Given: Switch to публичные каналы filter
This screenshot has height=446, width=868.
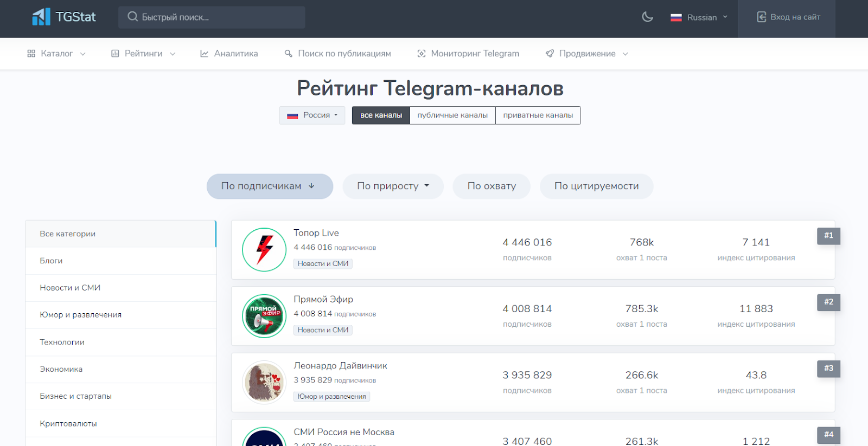Looking at the screenshot, I should pos(452,115).
